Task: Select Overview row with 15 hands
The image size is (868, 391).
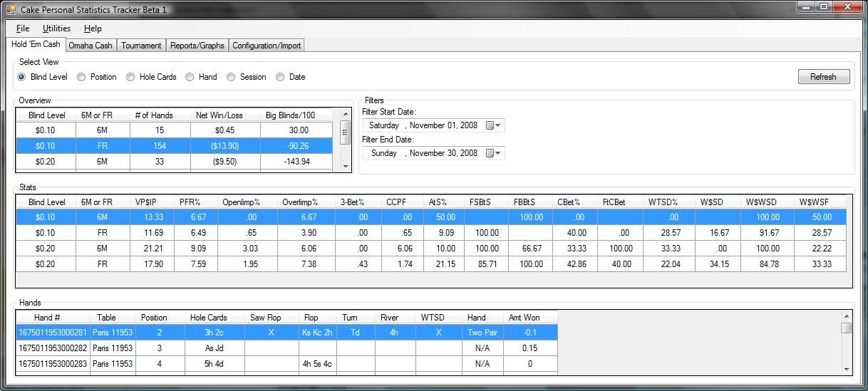Action: 175,130
